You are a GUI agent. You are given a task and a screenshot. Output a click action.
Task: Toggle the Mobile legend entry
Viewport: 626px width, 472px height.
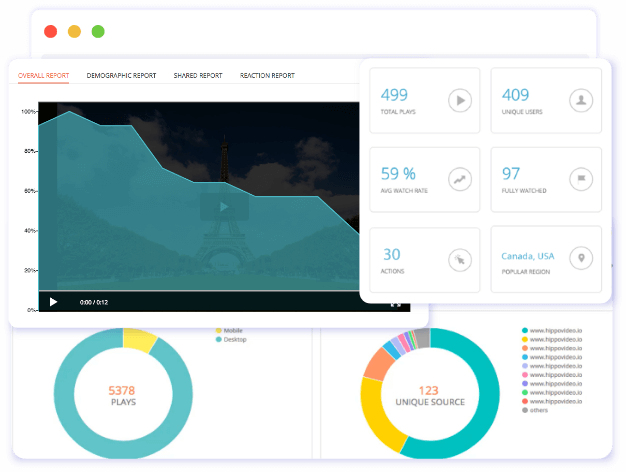[229, 330]
